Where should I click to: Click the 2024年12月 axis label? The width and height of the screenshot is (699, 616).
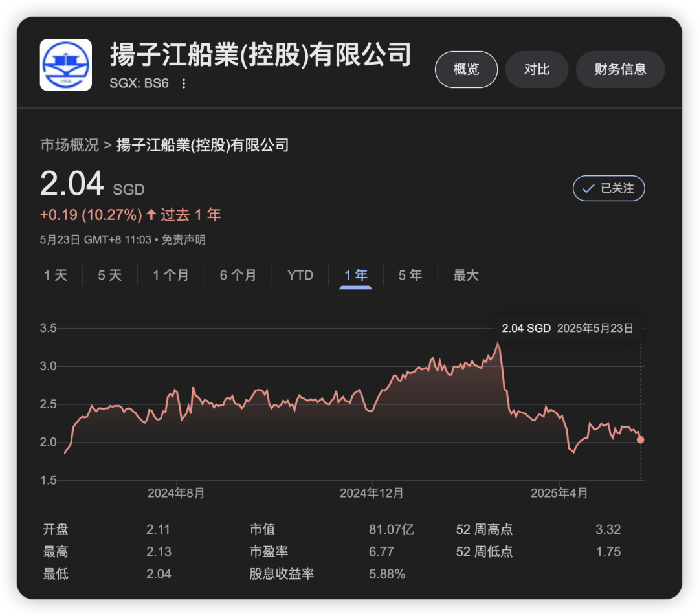click(x=372, y=493)
